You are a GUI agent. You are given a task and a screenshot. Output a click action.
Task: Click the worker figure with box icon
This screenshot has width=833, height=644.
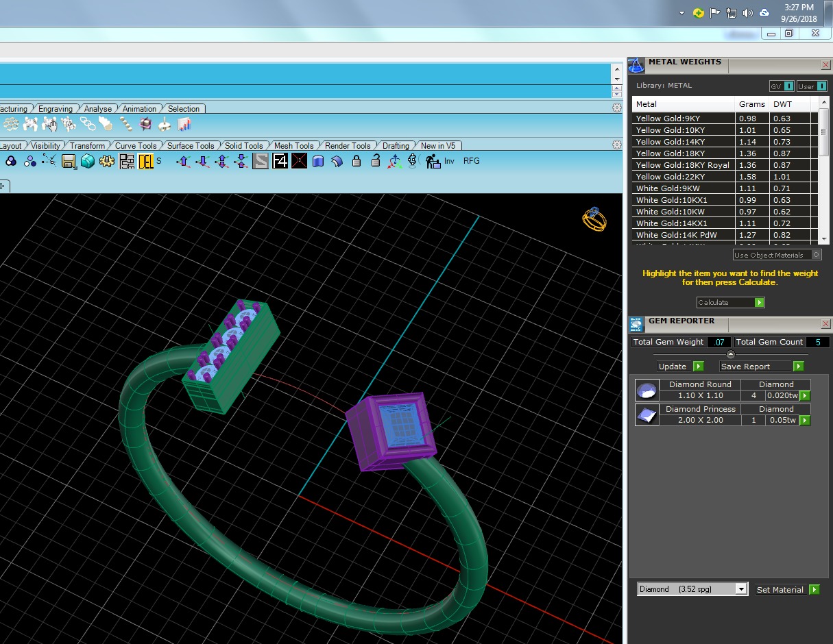tap(433, 162)
